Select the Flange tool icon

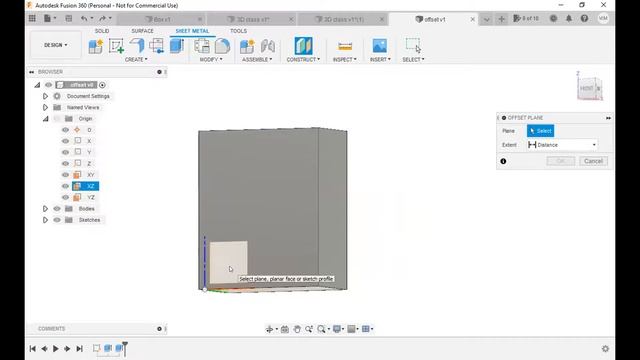tap(137, 45)
